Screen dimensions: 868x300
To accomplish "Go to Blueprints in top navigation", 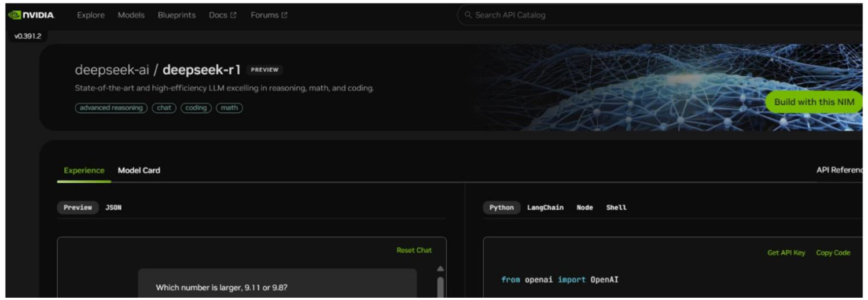I will click(176, 15).
